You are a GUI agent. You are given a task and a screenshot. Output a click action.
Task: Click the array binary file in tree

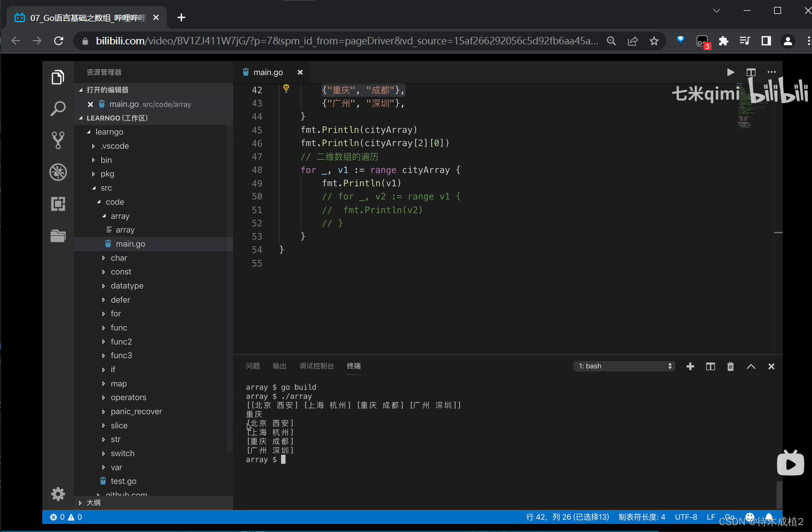[x=125, y=230]
